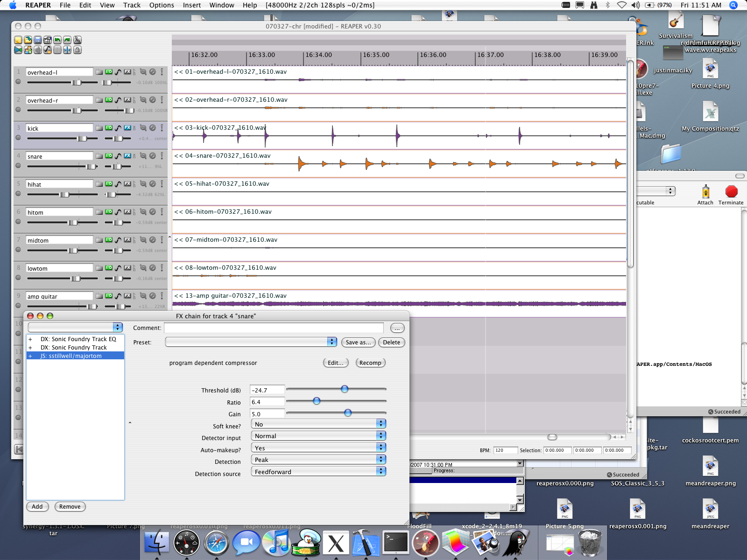
Task: Expand DX: Sonic Foundry Track EQ entry
Action: 30,339
